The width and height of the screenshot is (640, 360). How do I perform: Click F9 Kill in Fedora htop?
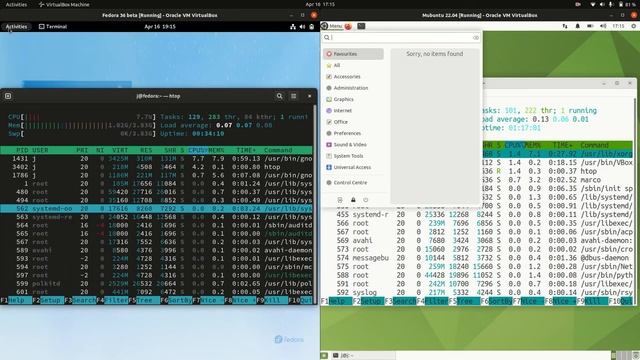(273, 300)
